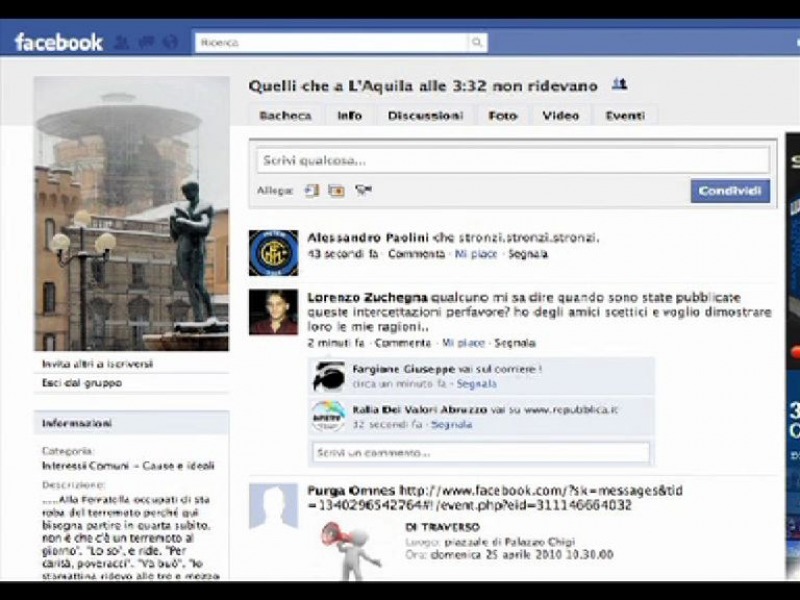Switch to the Bacheca tab

(285, 115)
